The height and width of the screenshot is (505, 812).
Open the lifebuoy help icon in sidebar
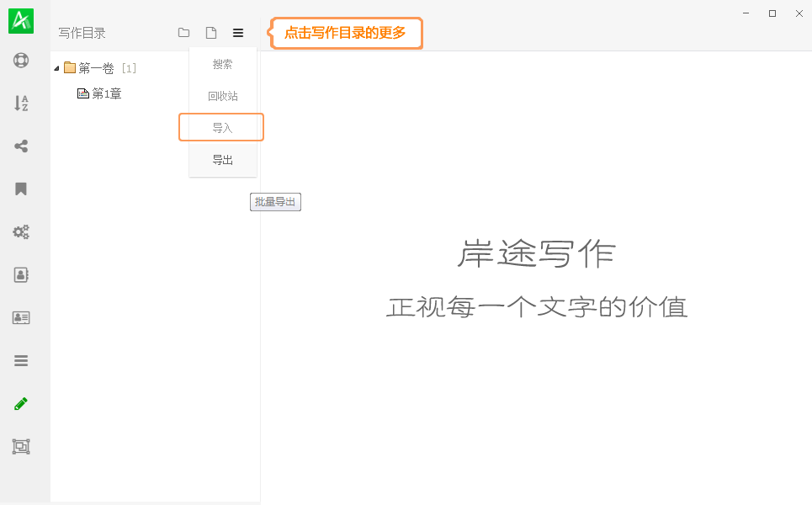pyautogui.click(x=21, y=61)
